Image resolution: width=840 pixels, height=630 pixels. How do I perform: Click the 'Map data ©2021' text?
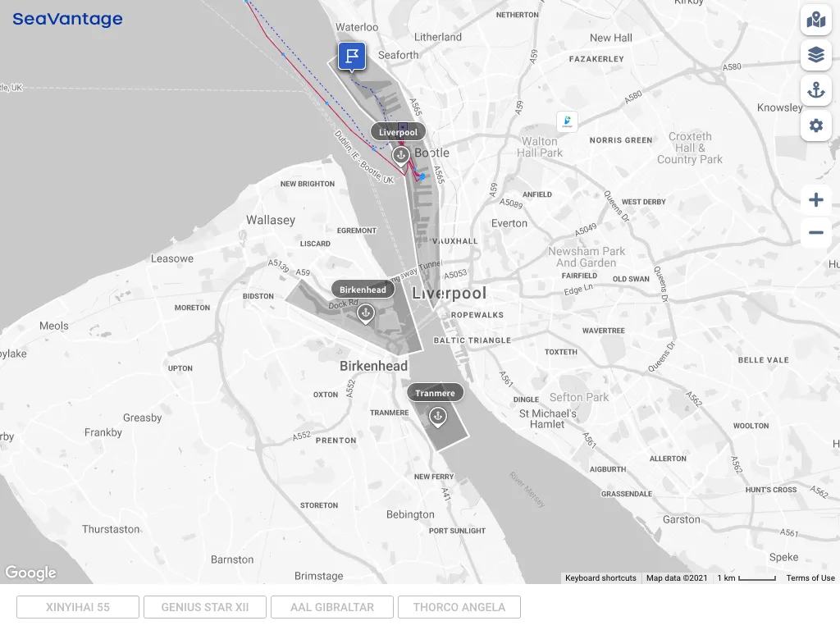pos(677,578)
